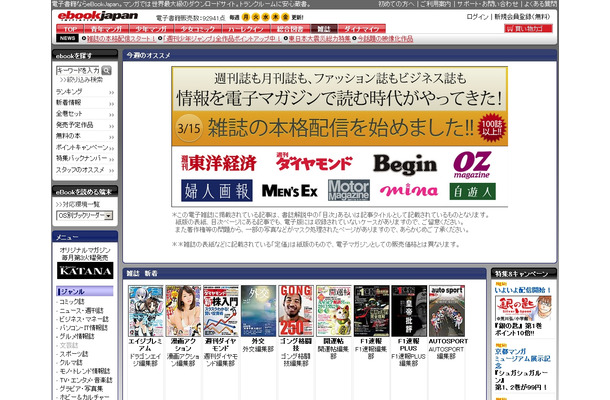Open 東日本大震災 news link
The image size is (610, 400).
[x=319, y=39]
